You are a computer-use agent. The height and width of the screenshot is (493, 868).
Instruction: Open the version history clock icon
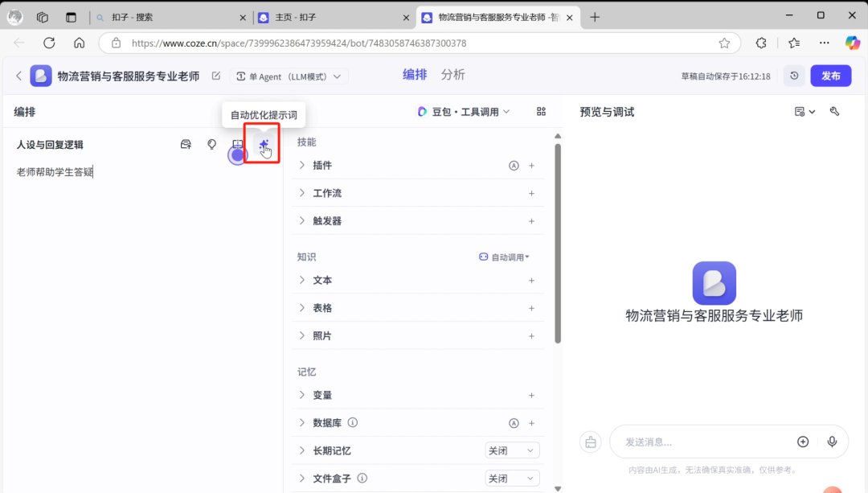[x=794, y=75]
